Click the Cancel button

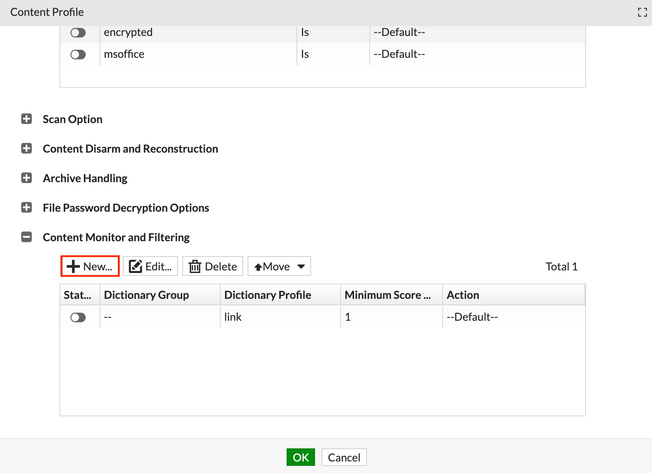[344, 457]
